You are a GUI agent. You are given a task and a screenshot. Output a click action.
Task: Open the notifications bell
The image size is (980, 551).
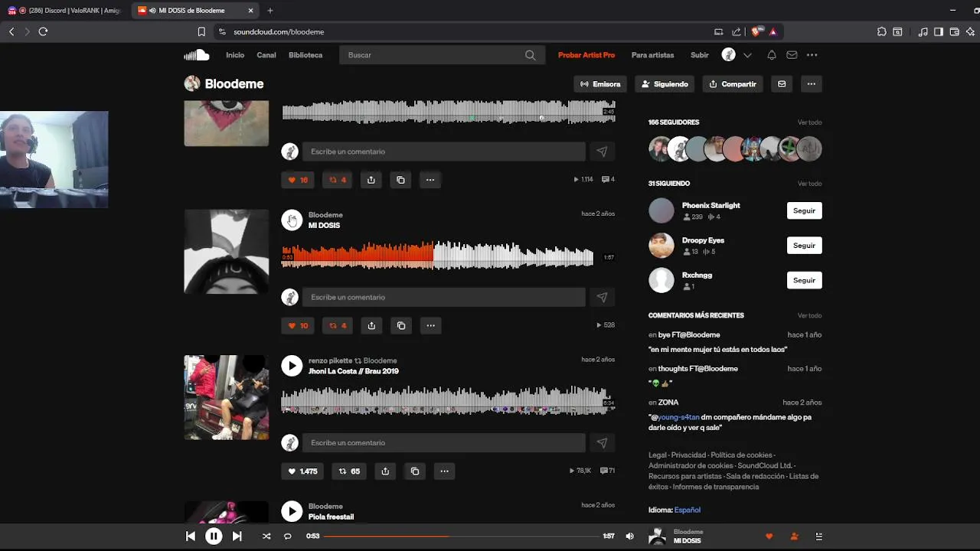[772, 55]
